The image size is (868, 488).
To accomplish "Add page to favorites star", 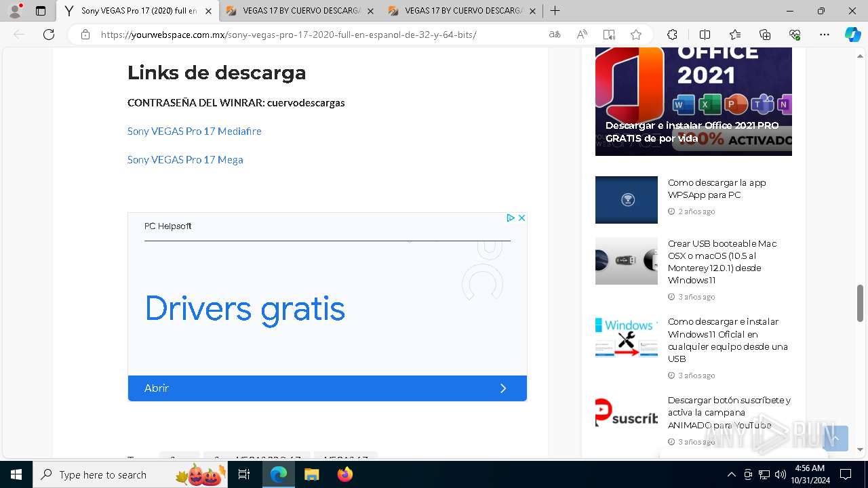I will click(636, 35).
